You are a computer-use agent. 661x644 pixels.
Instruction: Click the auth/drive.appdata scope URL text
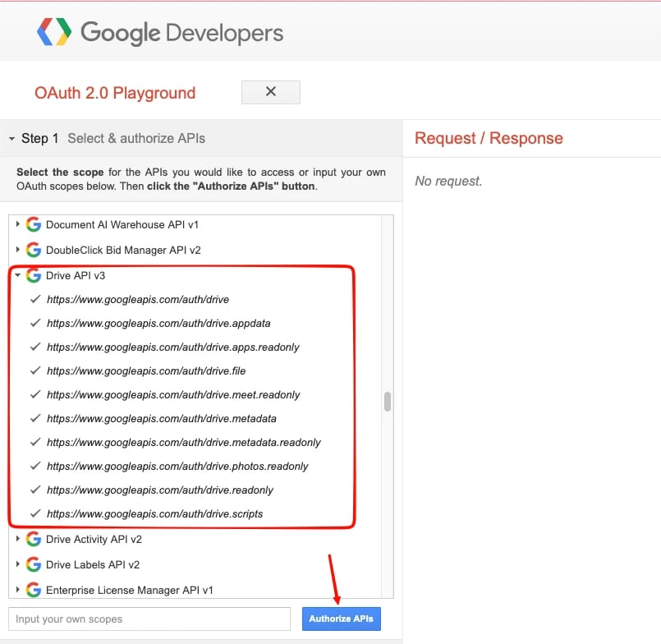[158, 324]
